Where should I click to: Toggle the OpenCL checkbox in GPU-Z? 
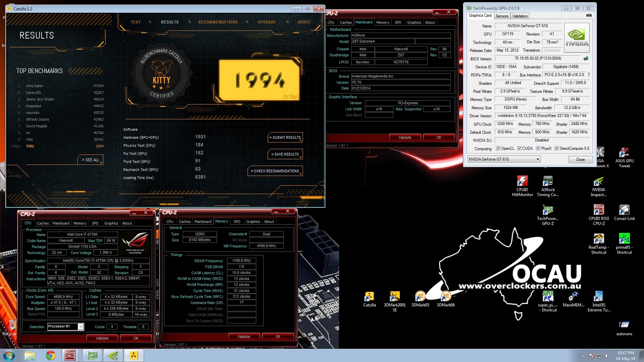pyautogui.click(x=498, y=149)
